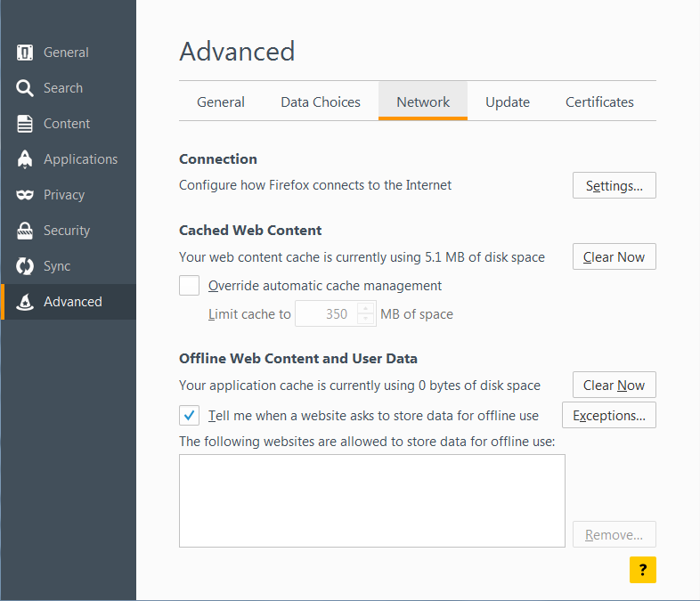Click the Privacy mask icon in sidebar
The height and width of the screenshot is (601, 700).
tap(25, 195)
